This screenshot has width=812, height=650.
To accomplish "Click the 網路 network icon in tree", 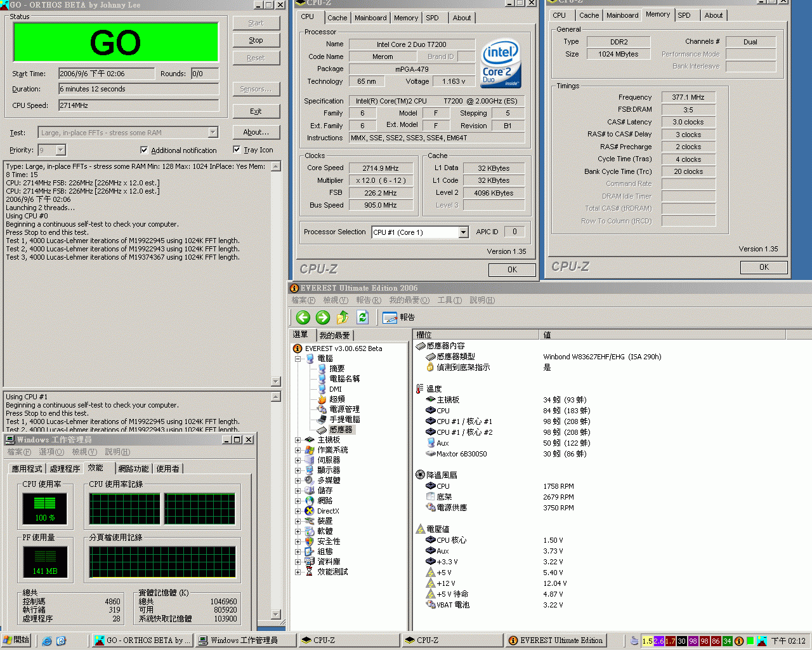I will [309, 501].
